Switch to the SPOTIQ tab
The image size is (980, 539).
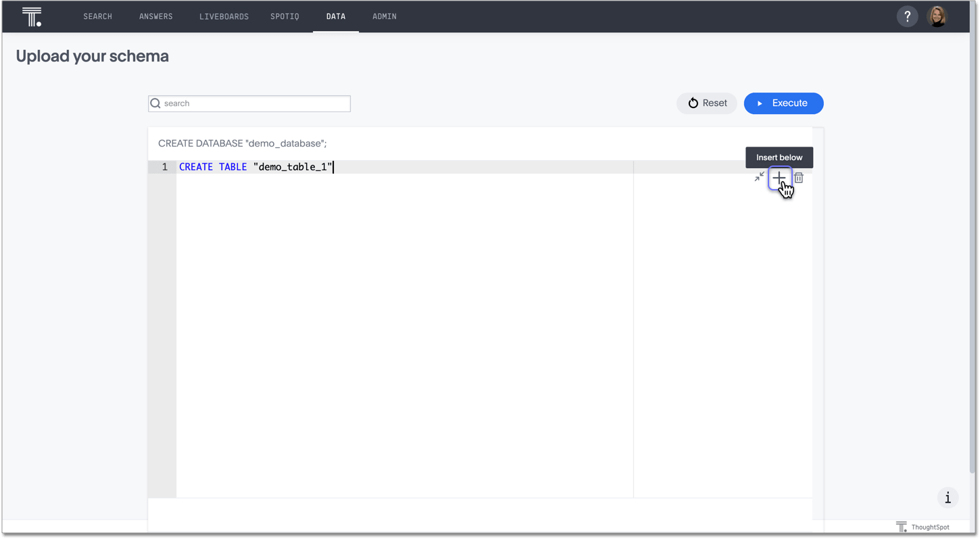[285, 16]
